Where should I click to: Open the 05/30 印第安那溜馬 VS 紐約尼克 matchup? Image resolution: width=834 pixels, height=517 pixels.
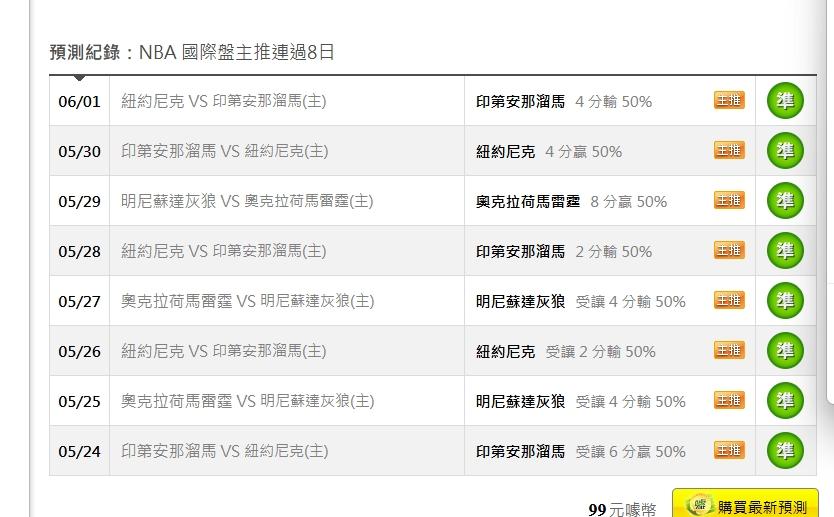click(224, 151)
